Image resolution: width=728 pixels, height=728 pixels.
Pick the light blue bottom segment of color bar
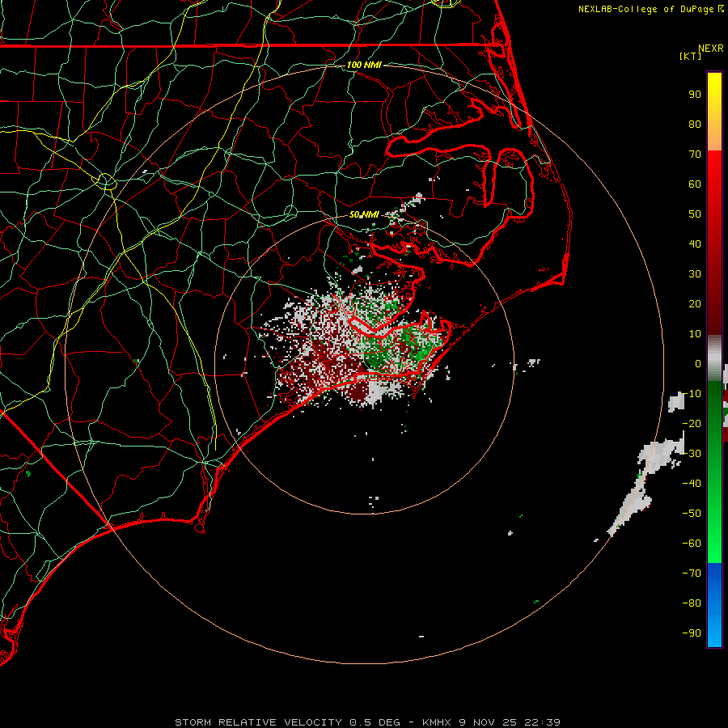click(x=714, y=629)
